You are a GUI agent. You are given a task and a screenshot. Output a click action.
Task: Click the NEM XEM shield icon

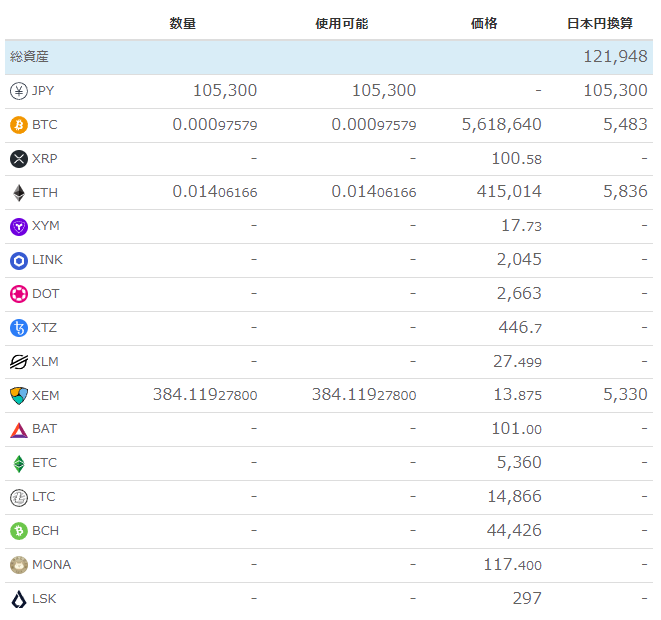click(19, 396)
